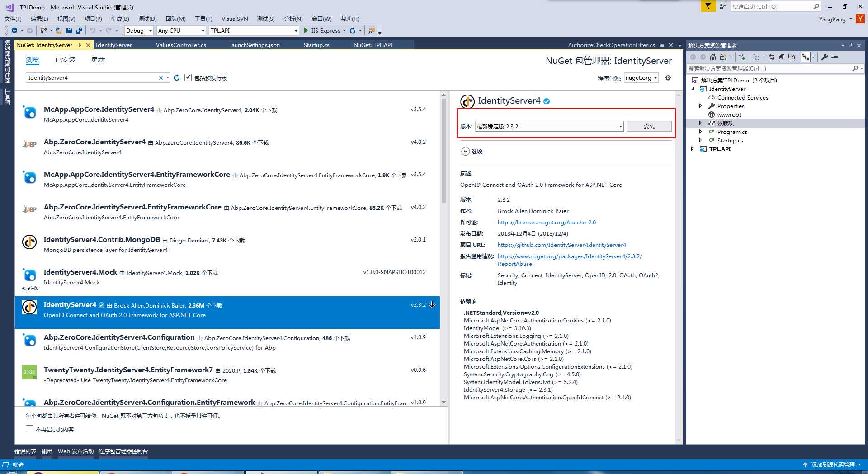Click the Install button for IdentityServer4
The height and width of the screenshot is (474, 868).
click(x=649, y=126)
